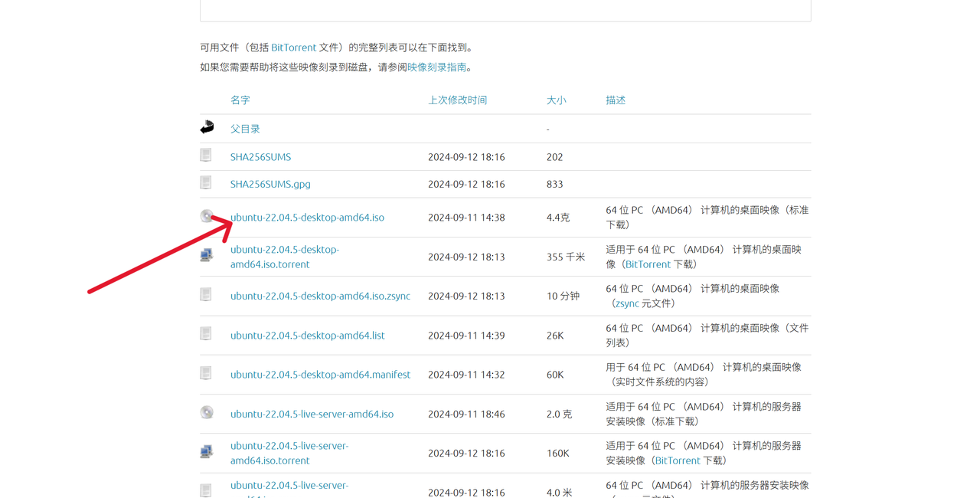Image resolution: width=980 pixels, height=498 pixels.
Task: Click the 4.4克 size value
Action: 558,217
